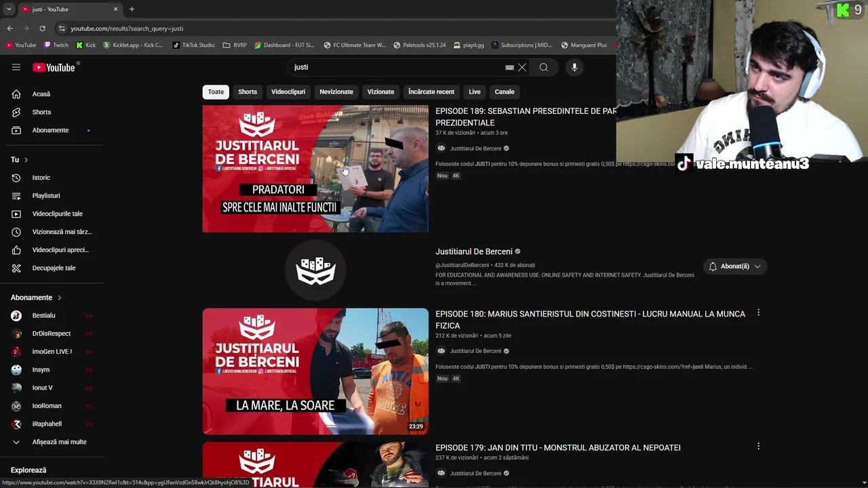Click the magnifier search button
868x488 pixels.
pyautogui.click(x=544, y=67)
